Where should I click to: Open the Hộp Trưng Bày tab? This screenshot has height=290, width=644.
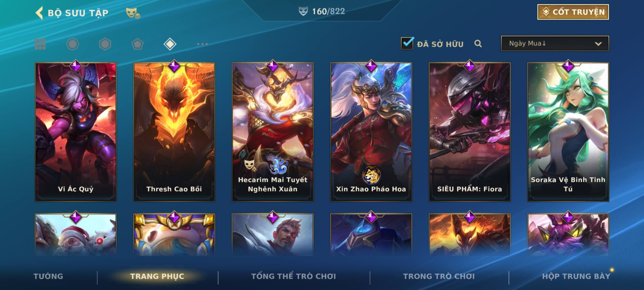(x=576, y=276)
